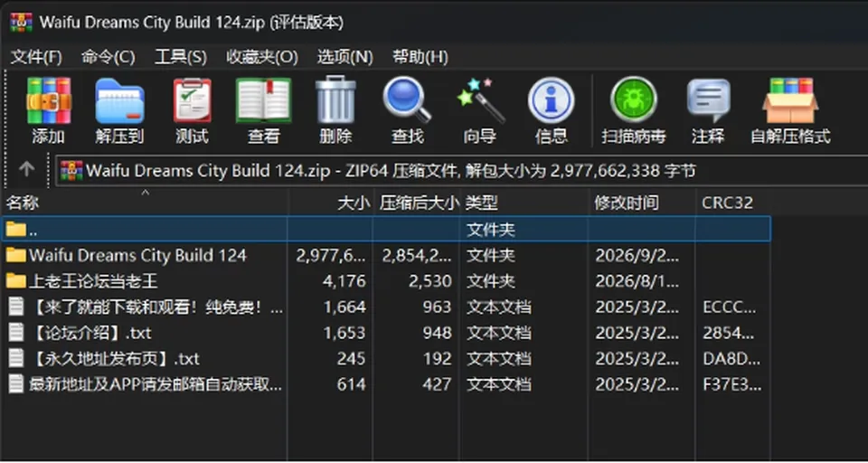Click the up-arrow parent folder button

coord(26,169)
